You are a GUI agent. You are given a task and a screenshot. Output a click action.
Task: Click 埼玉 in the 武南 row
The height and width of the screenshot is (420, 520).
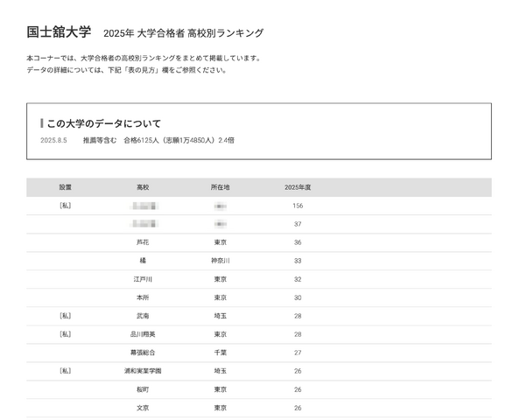point(221,316)
